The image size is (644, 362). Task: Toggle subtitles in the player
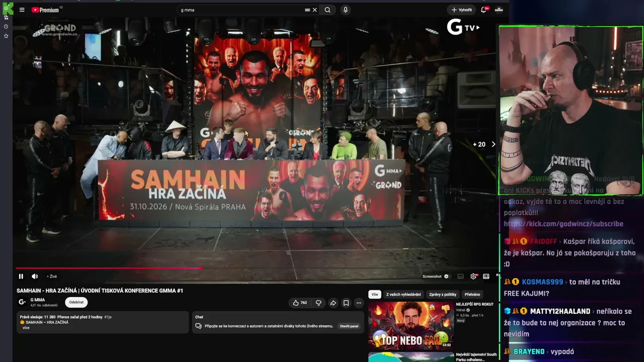pyautogui.click(x=460, y=277)
